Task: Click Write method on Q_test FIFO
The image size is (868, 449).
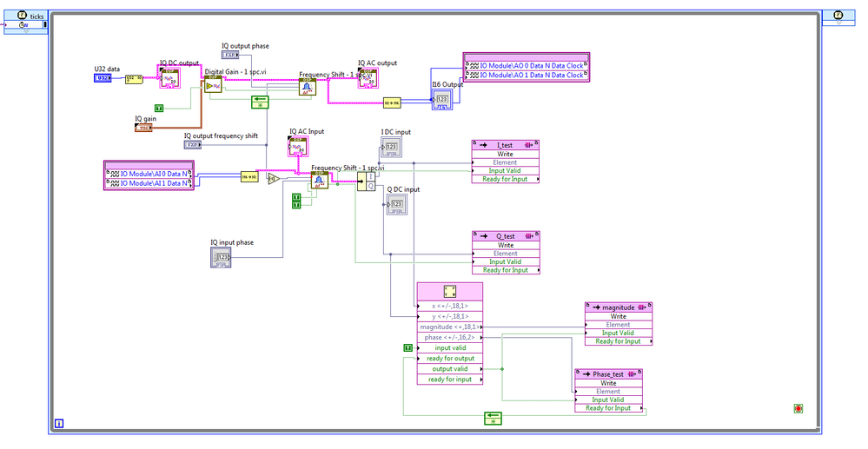Action: [x=506, y=245]
